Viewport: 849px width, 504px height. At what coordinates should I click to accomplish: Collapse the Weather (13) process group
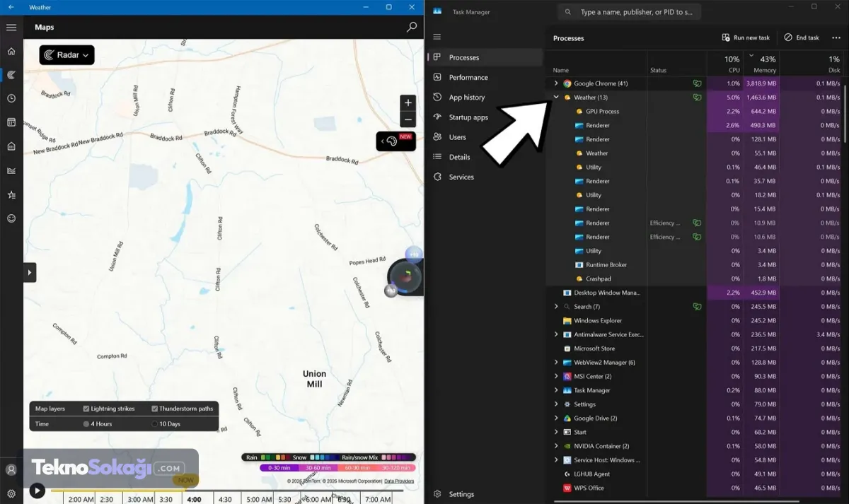(x=556, y=98)
